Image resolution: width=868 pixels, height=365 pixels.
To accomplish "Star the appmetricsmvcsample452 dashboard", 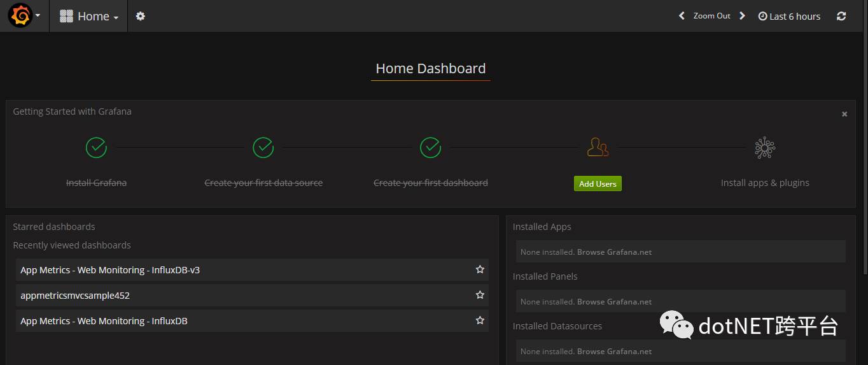I will point(480,295).
